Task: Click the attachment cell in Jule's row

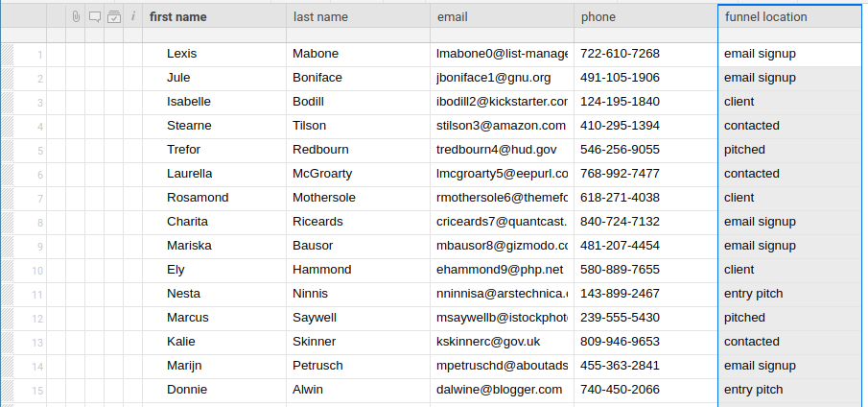Action: click(76, 78)
